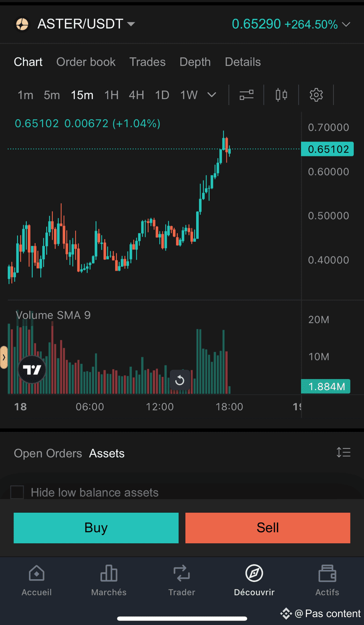Open the side panel via the yellow arrow handle

coord(4,357)
